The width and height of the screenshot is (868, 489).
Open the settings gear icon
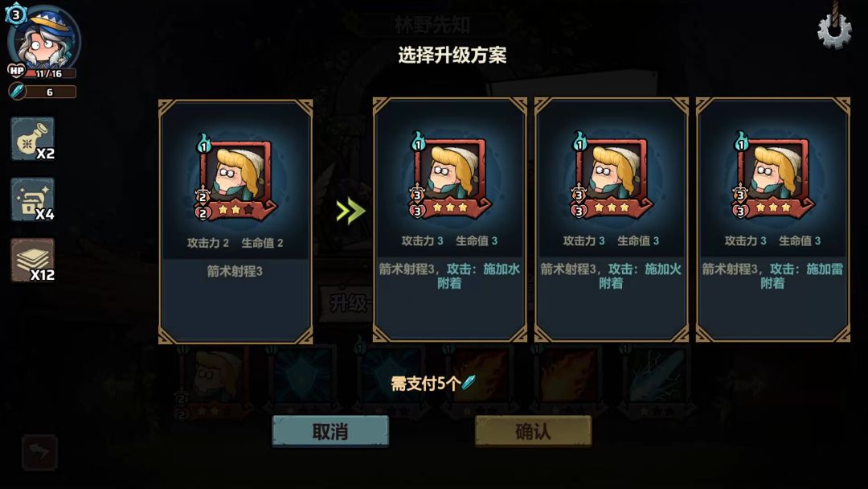click(834, 31)
